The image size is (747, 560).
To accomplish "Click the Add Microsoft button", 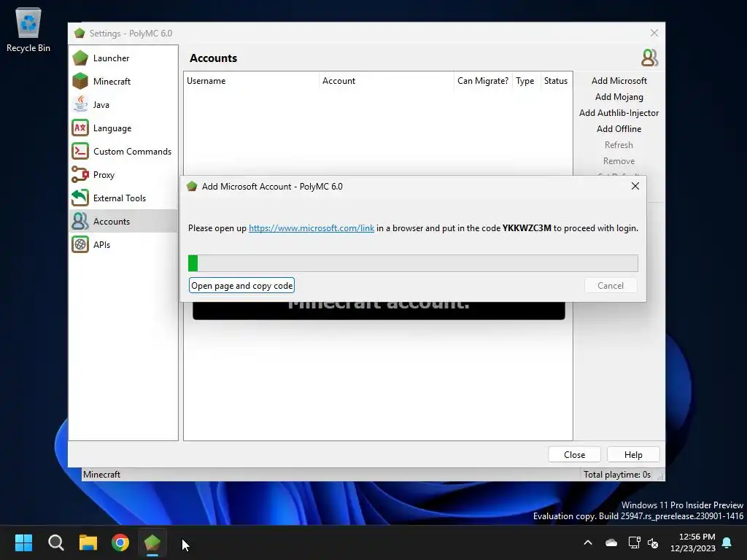I will [x=619, y=81].
